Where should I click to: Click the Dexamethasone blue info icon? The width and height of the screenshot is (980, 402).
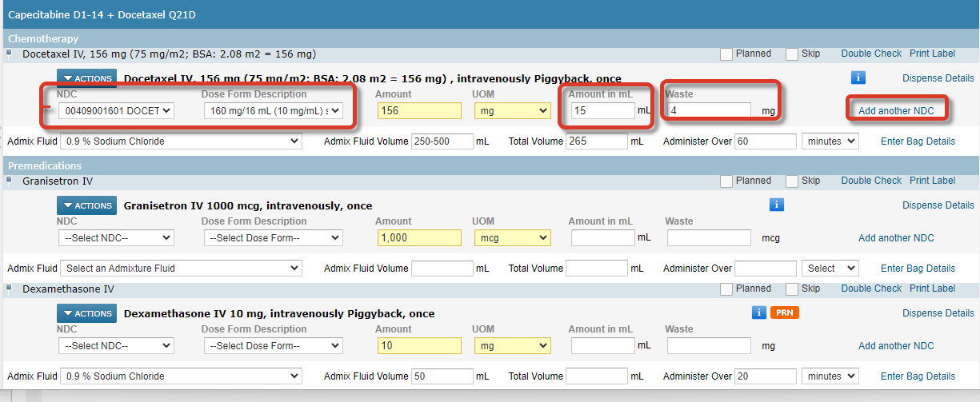coord(758,312)
